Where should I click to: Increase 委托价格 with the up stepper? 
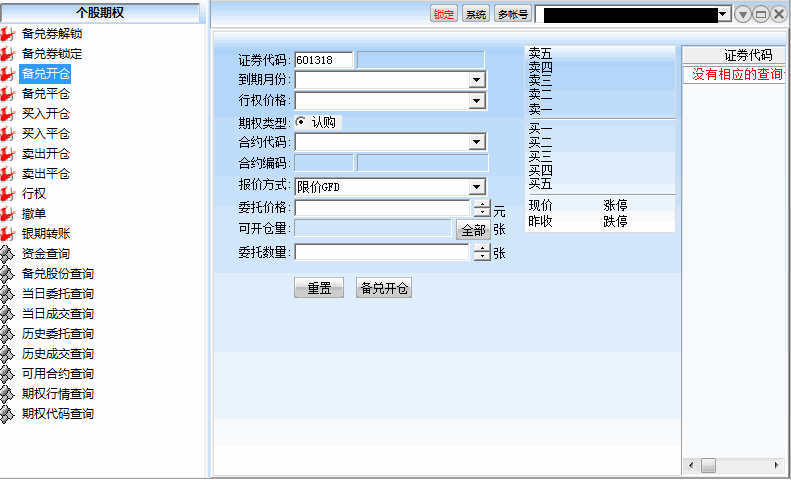coord(482,203)
